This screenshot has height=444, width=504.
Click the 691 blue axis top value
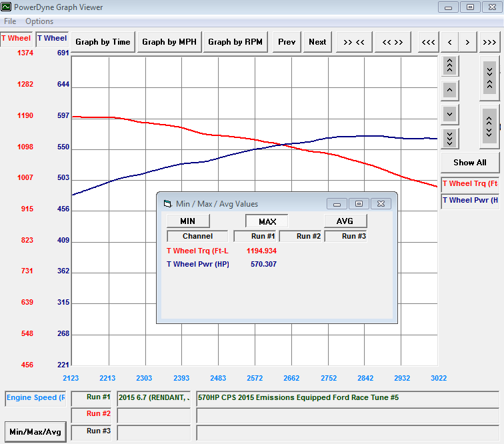point(63,53)
